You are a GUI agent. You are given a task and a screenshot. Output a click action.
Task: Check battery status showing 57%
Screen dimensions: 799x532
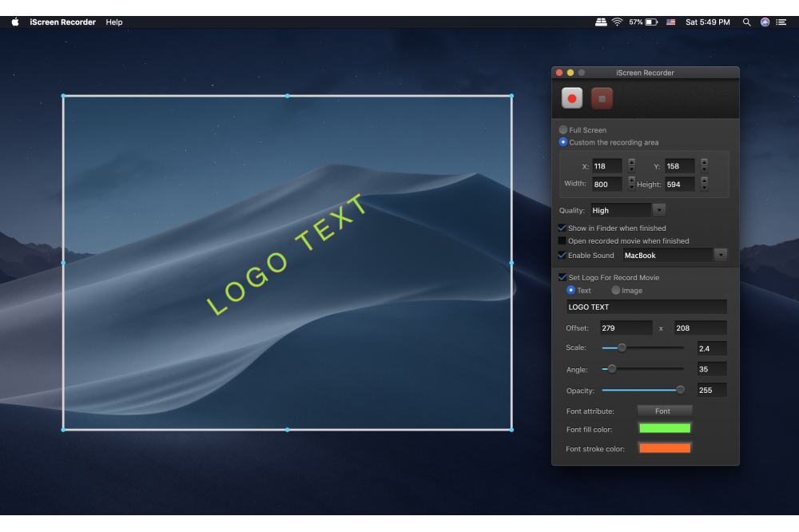[x=644, y=22]
